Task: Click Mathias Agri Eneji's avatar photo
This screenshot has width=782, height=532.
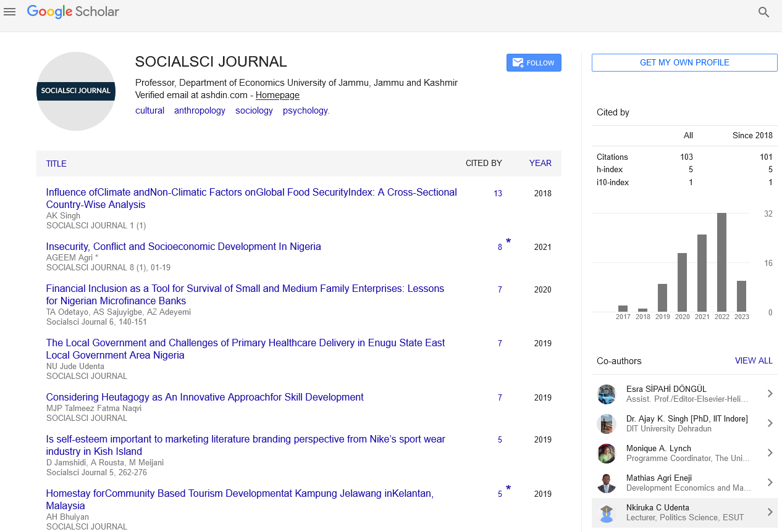Action: point(607,483)
